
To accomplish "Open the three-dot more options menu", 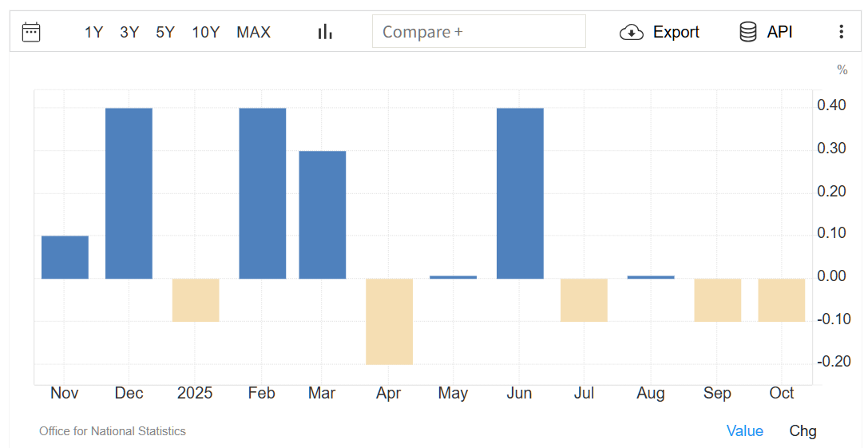I will coord(841,32).
